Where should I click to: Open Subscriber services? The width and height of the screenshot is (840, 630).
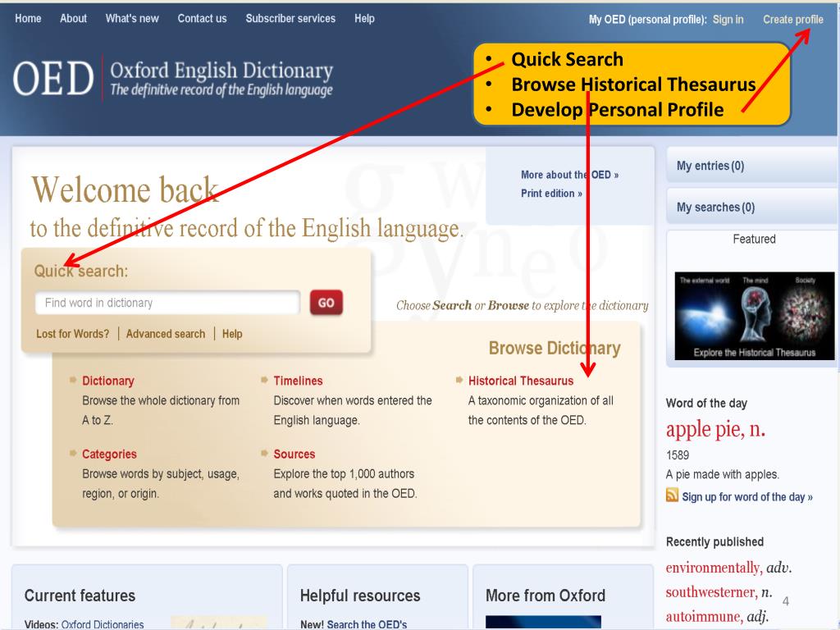tap(290, 18)
